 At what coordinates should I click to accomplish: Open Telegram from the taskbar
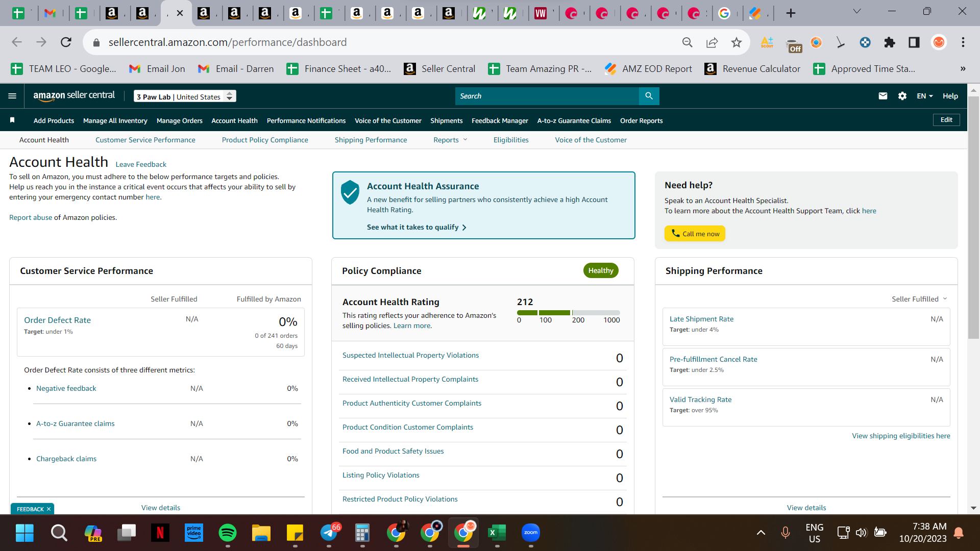[x=329, y=533]
